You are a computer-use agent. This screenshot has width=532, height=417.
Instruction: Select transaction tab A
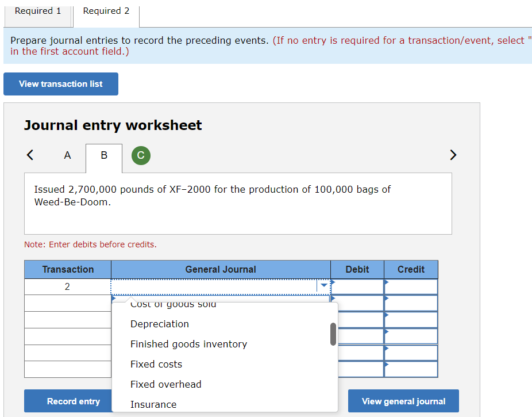click(x=67, y=155)
